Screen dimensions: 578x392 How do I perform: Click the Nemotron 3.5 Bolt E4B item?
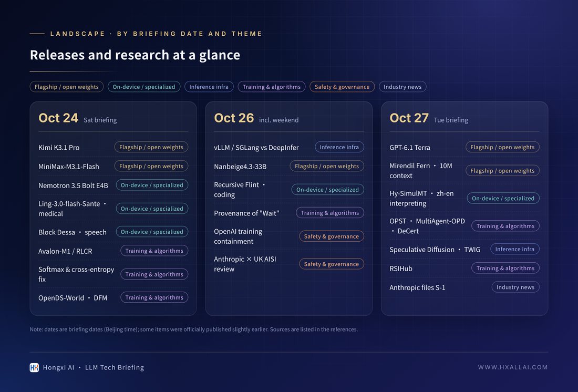click(x=73, y=185)
